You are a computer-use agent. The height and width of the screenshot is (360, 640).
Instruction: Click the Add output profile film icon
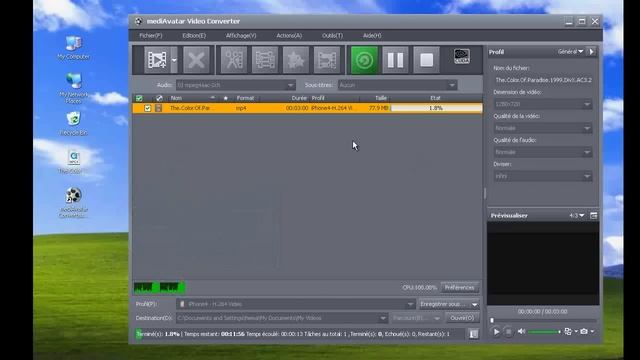pyautogui.click(x=327, y=60)
